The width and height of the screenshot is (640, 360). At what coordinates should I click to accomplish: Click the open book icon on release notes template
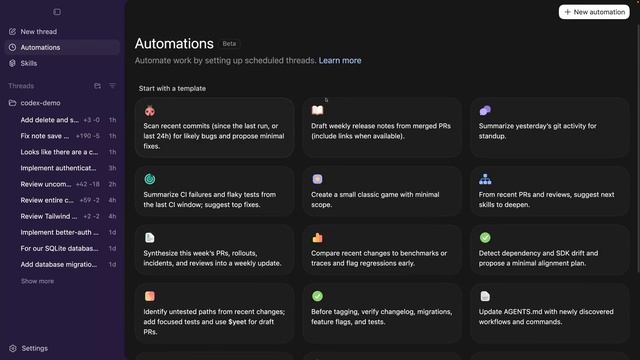click(x=318, y=110)
